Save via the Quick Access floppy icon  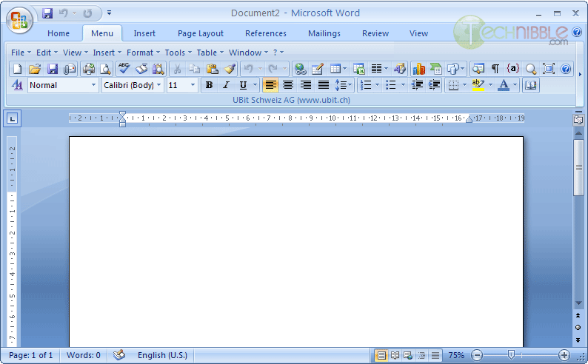click(x=47, y=13)
